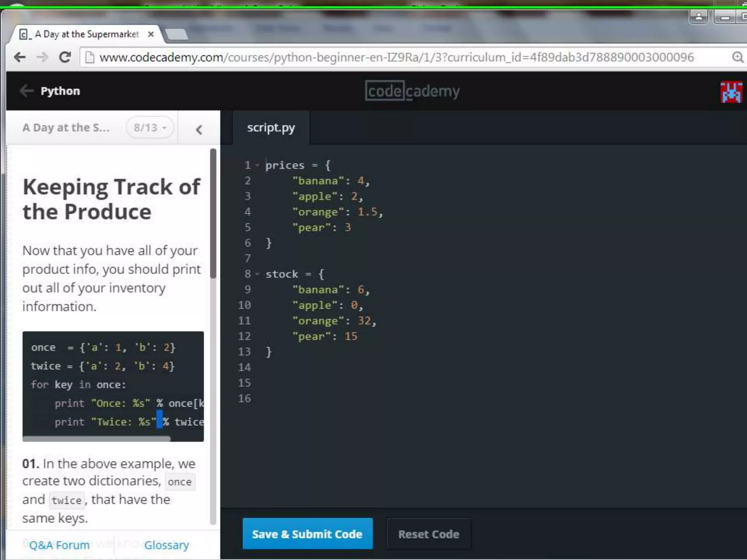Screen dimensions: 747x560
Task: Fold the stock dictionary at line 8
Action: [x=258, y=274]
